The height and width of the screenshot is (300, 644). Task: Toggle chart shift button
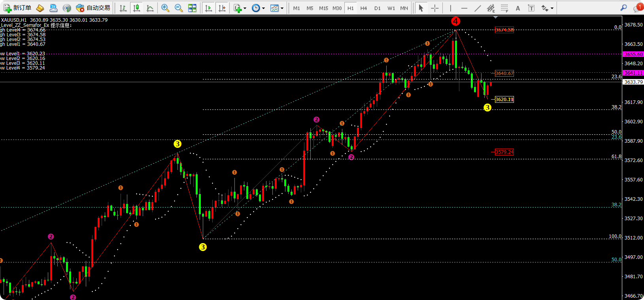click(x=222, y=8)
